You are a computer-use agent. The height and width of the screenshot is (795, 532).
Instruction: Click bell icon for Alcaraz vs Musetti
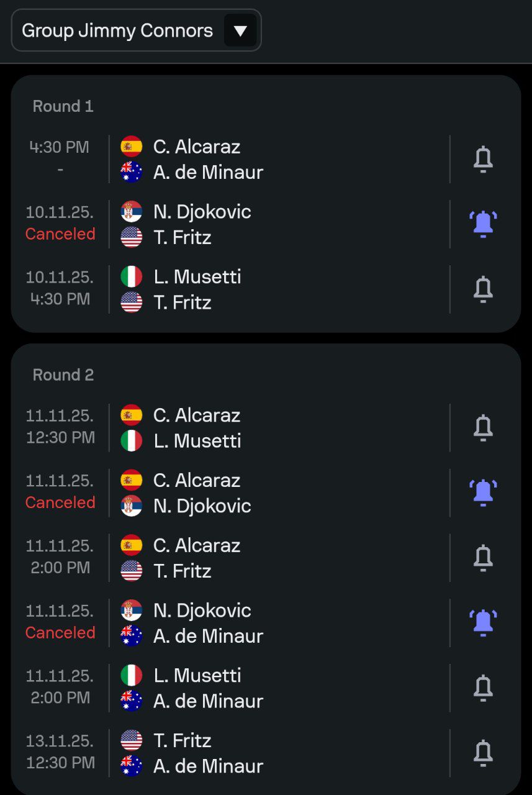(x=483, y=428)
